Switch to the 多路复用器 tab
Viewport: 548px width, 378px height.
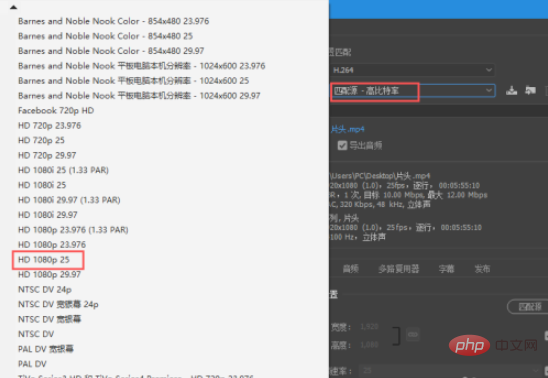tap(399, 269)
